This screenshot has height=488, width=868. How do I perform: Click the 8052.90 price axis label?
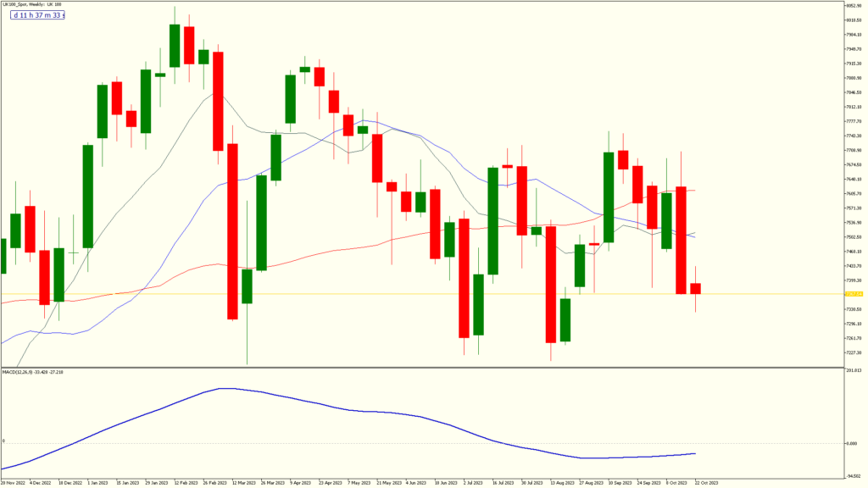click(852, 7)
